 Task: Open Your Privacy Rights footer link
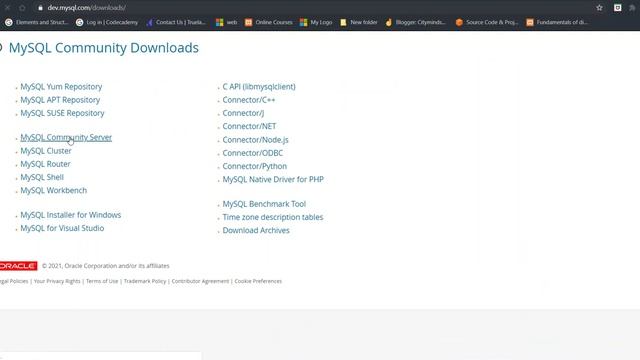click(57, 281)
